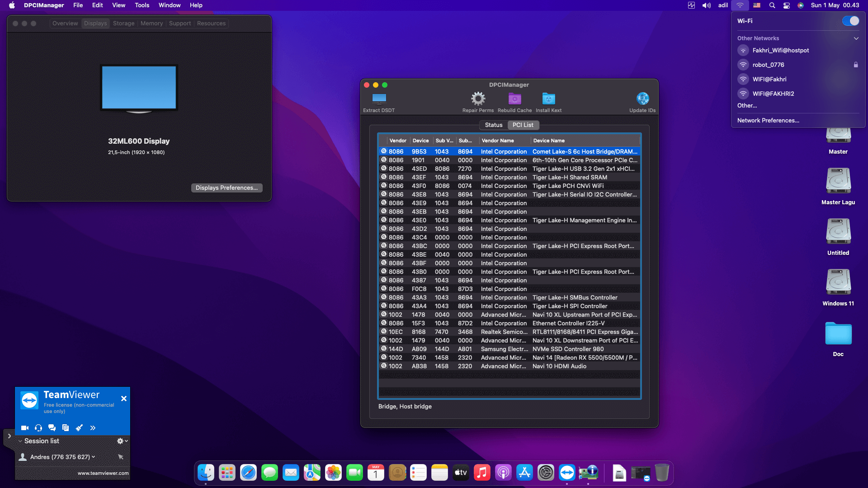Image resolution: width=868 pixels, height=488 pixels.
Task: Open TeamViewer headset audio icon
Action: 38,427
